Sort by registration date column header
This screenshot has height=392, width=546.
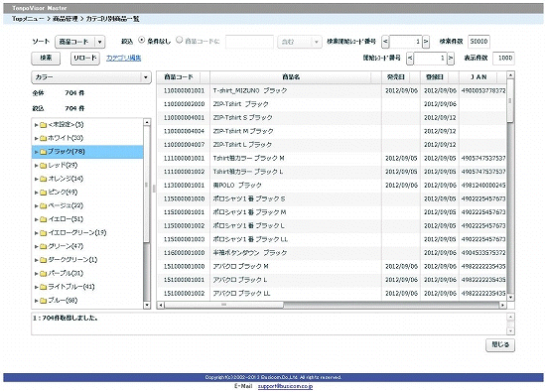440,77
